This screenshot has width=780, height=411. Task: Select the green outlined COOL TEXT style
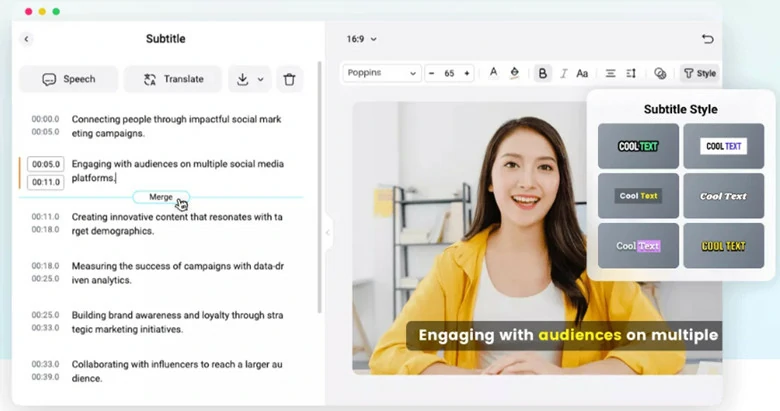[638, 146]
